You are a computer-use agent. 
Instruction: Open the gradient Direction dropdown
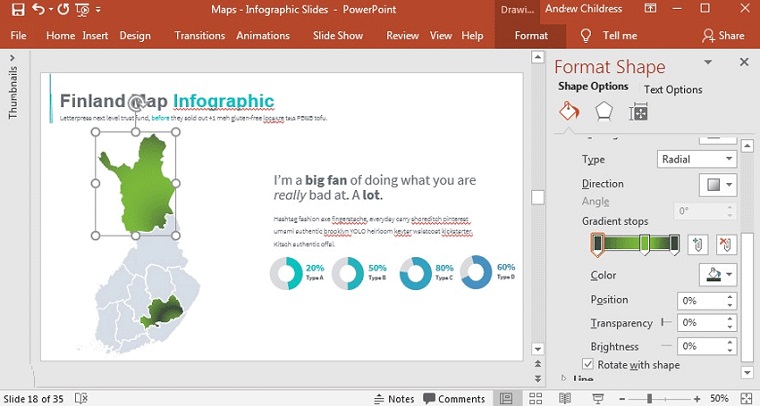tap(716, 184)
